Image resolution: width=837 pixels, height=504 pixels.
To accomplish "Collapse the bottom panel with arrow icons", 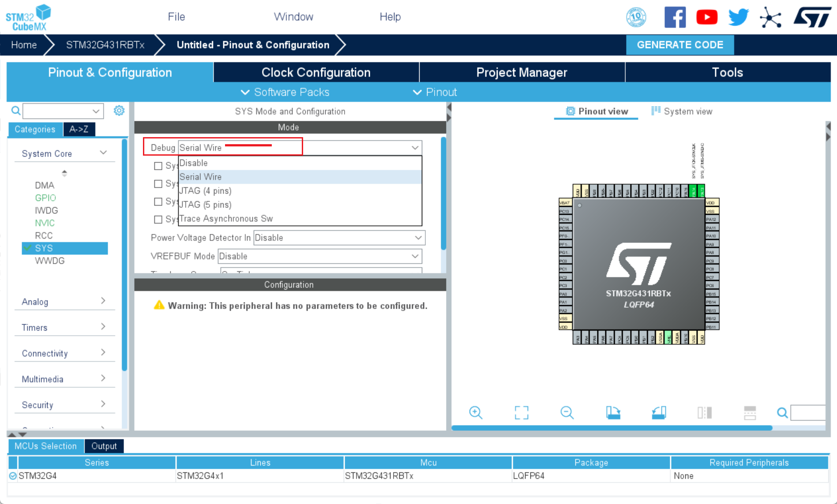I will click(x=17, y=434).
